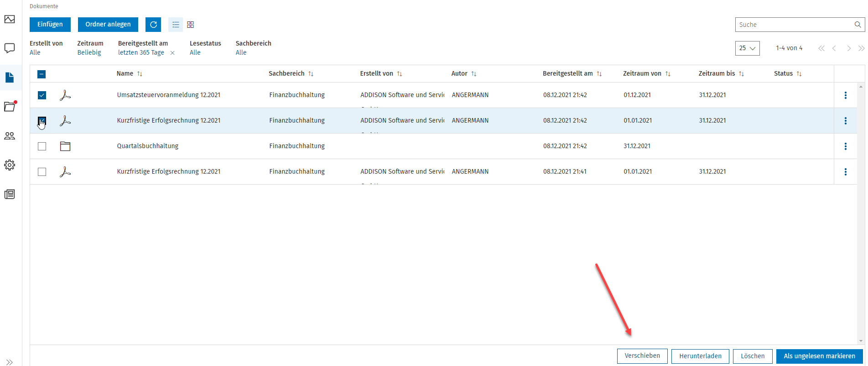This screenshot has height=366, width=868.
Task: Toggle the select-all header checkbox
Action: [x=42, y=74]
